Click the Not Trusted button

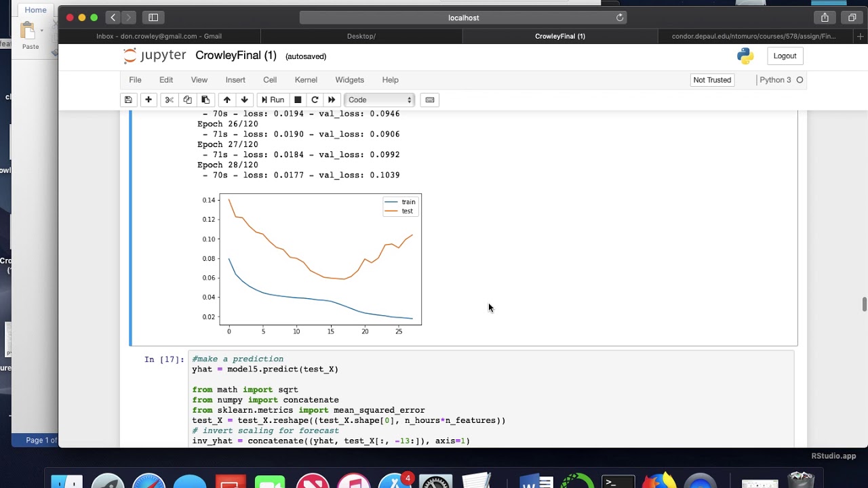tap(712, 80)
